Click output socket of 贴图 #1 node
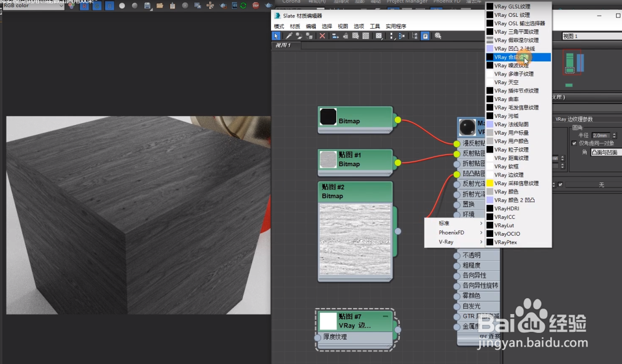The width and height of the screenshot is (622, 364). (398, 162)
